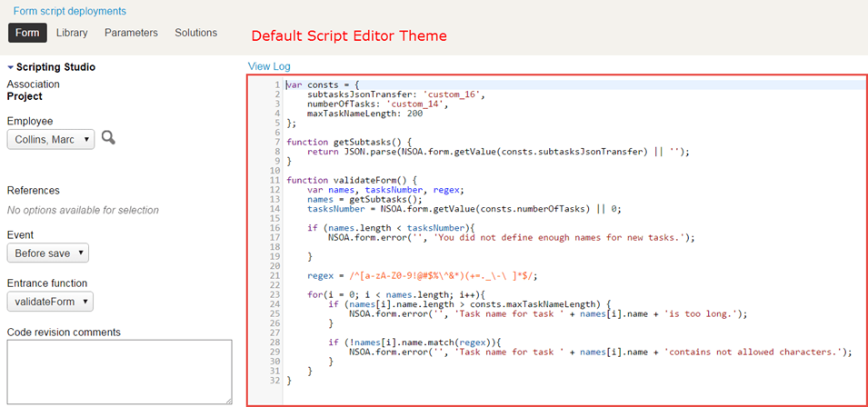Click the 'names = getSubtasks();' line
This screenshot has width=868, height=407.
click(364, 199)
